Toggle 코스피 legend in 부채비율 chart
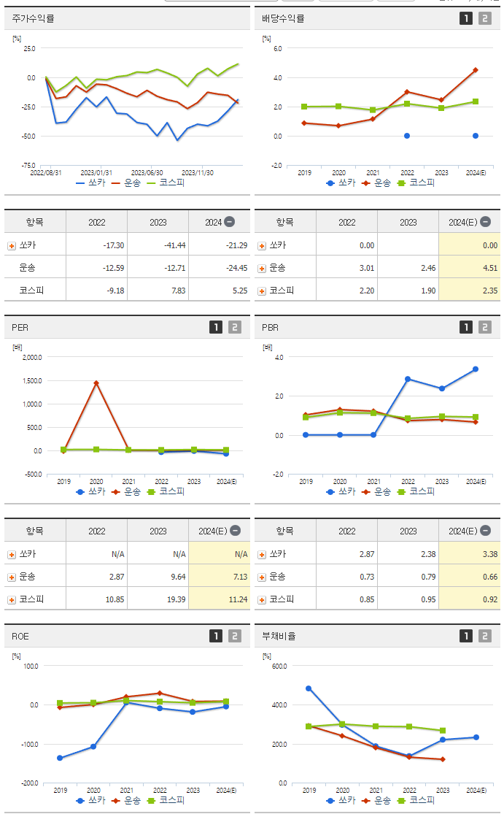This screenshot has width=504, height=814. [x=416, y=801]
